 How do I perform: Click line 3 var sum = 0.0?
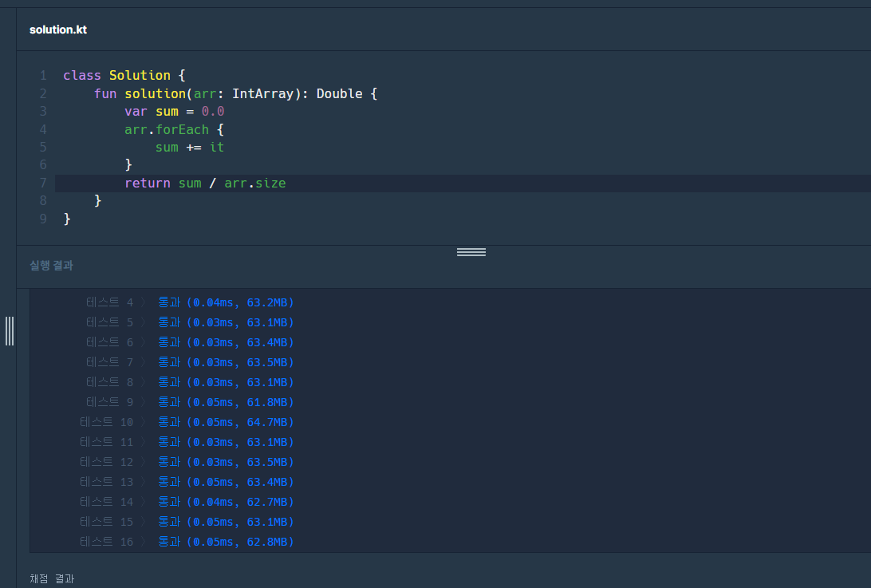coord(175,111)
